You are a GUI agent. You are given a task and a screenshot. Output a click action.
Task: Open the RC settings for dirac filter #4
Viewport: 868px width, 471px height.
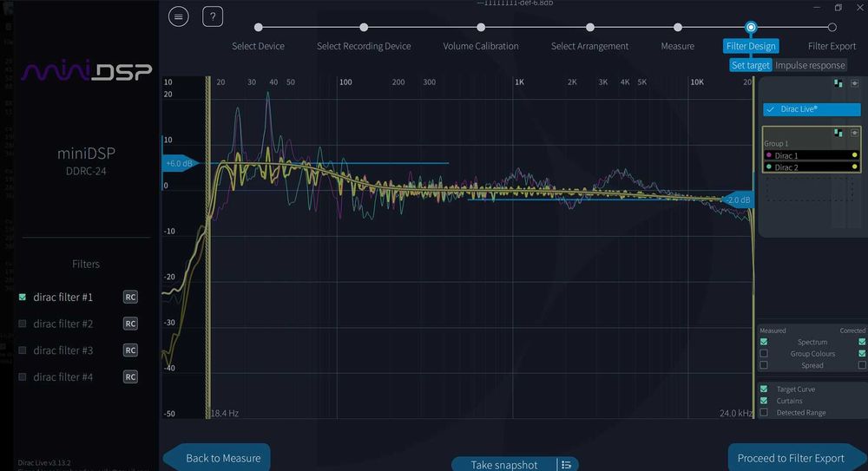(x=130, y=377)
